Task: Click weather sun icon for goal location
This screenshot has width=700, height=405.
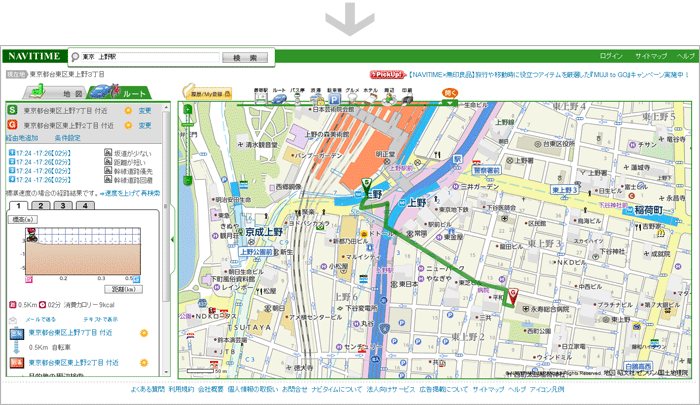Action: (129, 125)
